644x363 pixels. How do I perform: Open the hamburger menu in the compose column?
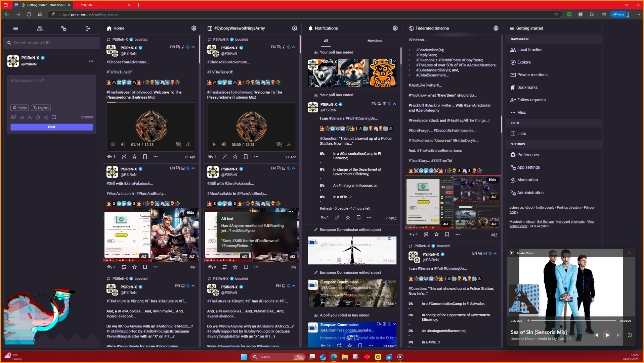click(15, 29)
